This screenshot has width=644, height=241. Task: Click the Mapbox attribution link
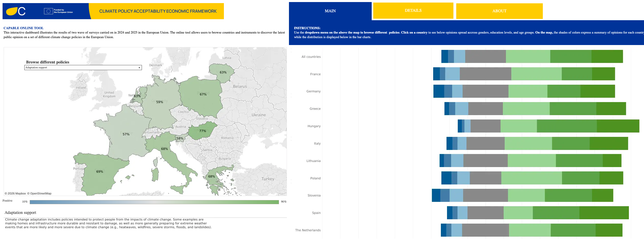click(15, 193)
